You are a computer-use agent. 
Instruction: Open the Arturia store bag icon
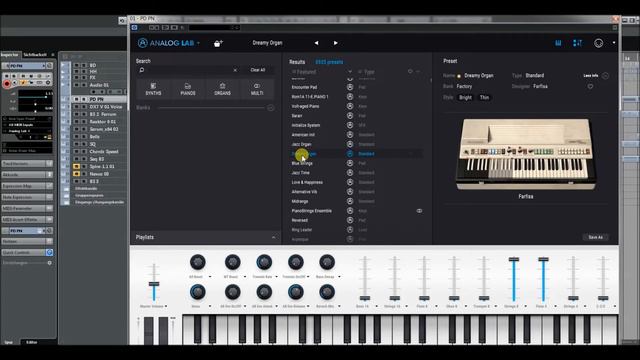tap(218, 43)
